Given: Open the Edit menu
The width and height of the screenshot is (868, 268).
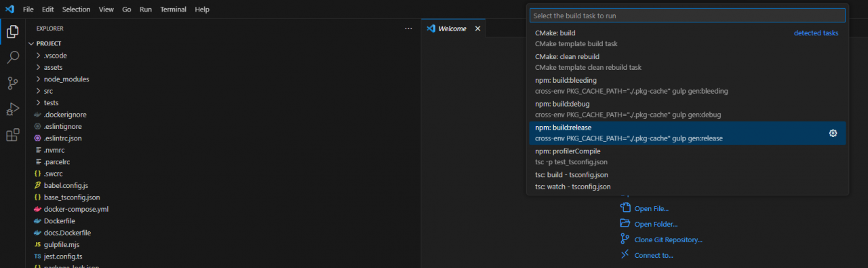Looking at the screenshot, I should coord(47,9).
